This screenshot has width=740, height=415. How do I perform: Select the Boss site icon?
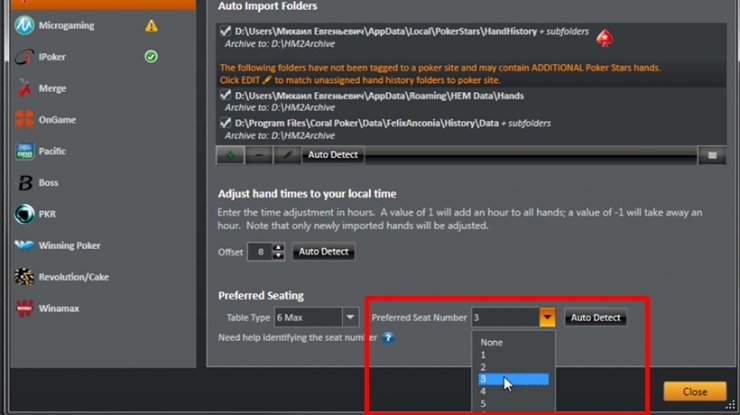pos(25,183)
